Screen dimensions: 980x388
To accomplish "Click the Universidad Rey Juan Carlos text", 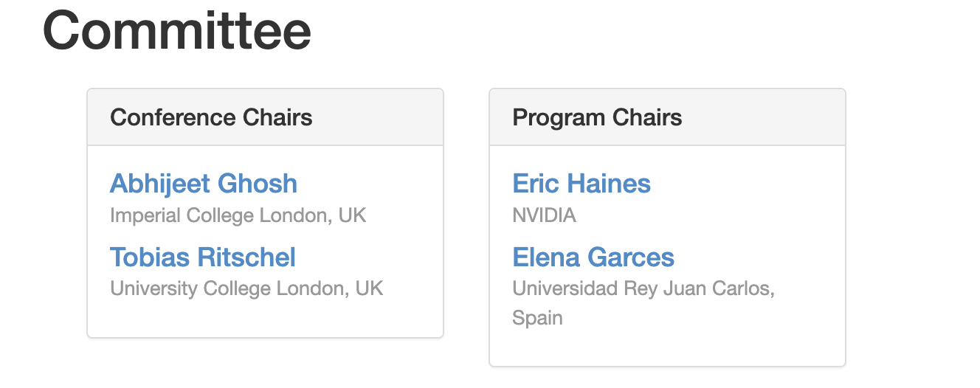I will coord(643,288).
